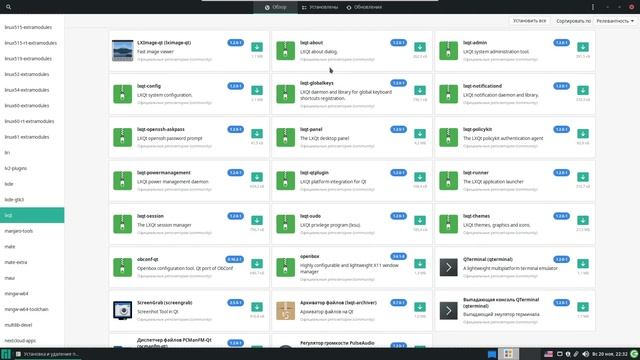Screen dimensions: 640x360
Task: Switch to the Обзор tab
Action: tap(276, 7)
